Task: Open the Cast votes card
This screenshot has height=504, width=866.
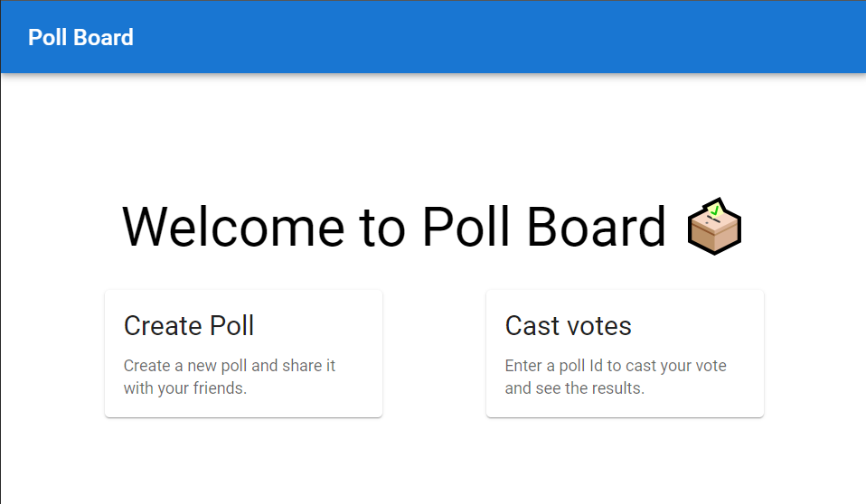Action: pyautogui.click(x=625, y=353)
